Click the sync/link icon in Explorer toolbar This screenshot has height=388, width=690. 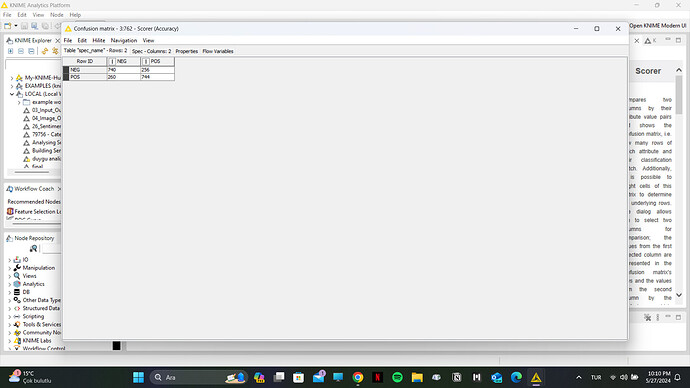[x=45, y=51]
